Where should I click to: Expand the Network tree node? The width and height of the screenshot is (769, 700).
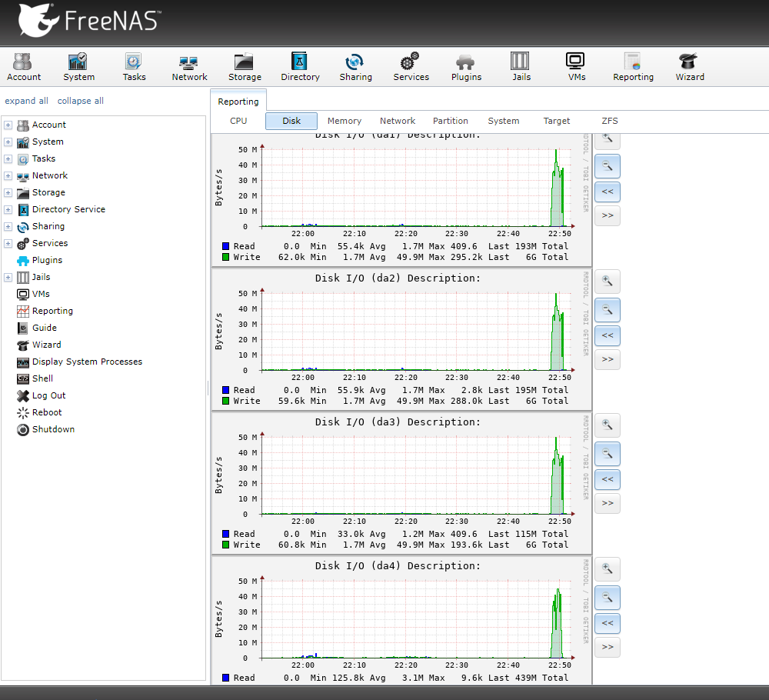click(8, 175)
